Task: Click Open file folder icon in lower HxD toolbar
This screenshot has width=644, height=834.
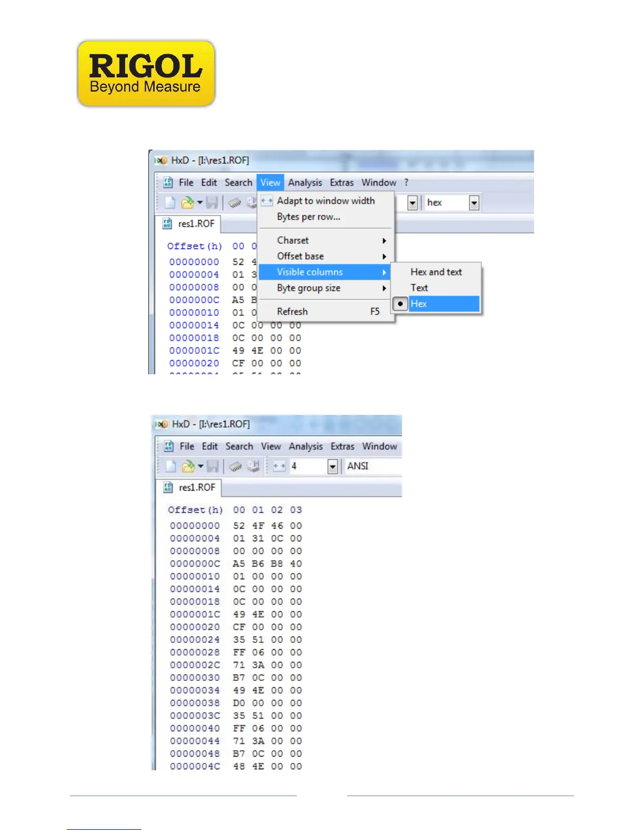Action: [188, 466]
